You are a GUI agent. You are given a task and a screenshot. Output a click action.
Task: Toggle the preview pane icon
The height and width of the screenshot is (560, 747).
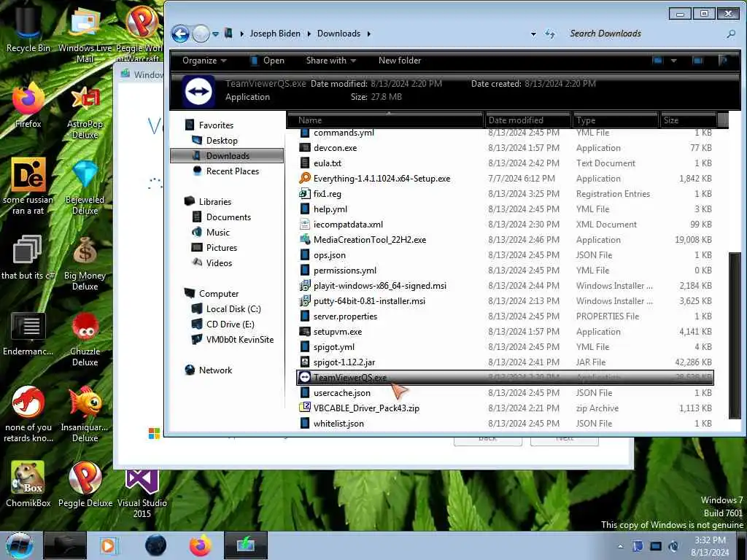tap(697, 61)
